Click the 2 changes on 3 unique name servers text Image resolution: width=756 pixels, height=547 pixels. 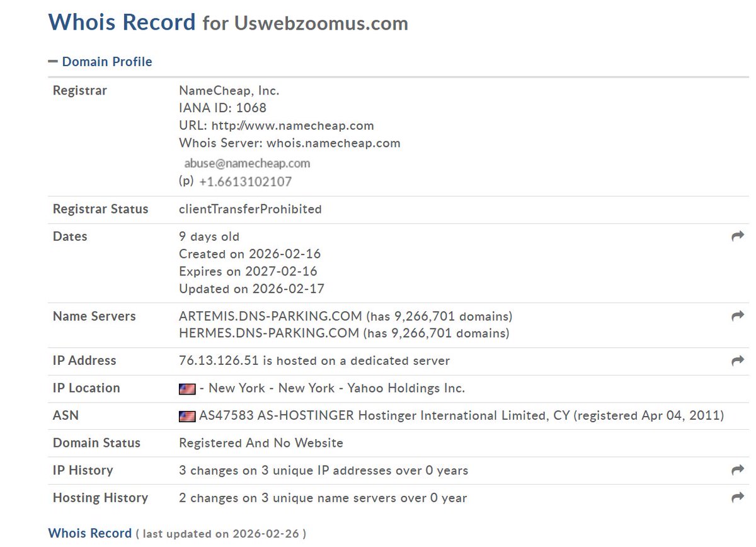323,498
